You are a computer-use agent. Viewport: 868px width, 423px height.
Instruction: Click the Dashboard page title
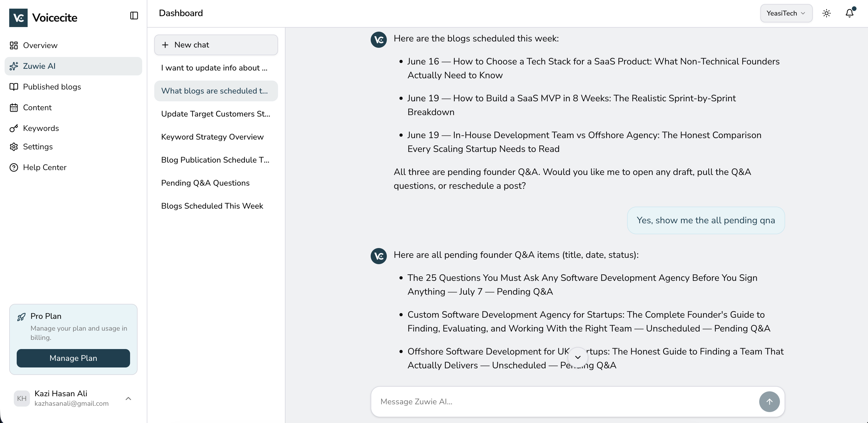coord(181,13)
